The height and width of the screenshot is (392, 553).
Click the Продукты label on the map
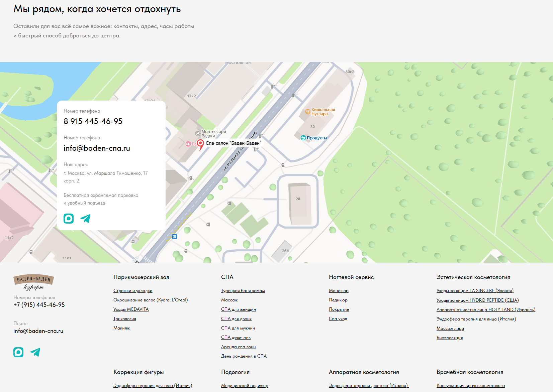tap(317, 138)
